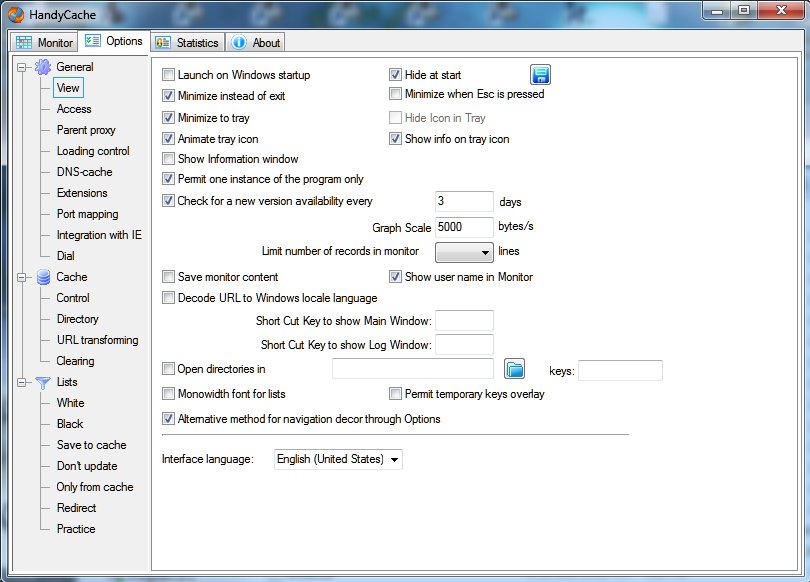Viewport: 810px width, 582px height.
Task: Select Dial in the tree
Action: [66, 256]
